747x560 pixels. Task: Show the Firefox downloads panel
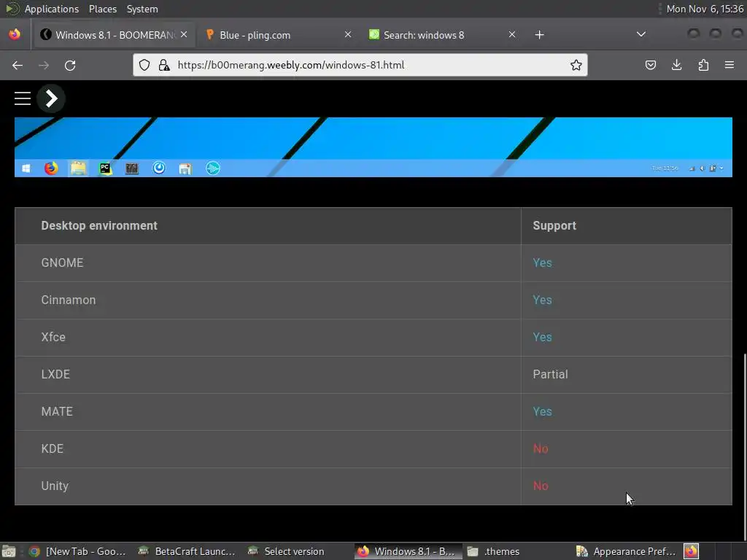pos(676,65)
